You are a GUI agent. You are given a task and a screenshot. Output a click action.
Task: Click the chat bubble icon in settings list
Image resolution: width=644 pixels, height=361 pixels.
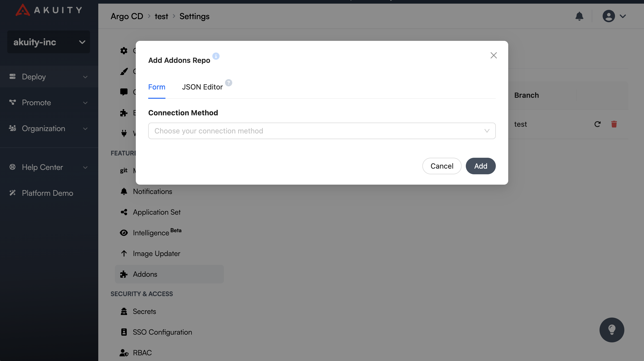tap(124, 92)
